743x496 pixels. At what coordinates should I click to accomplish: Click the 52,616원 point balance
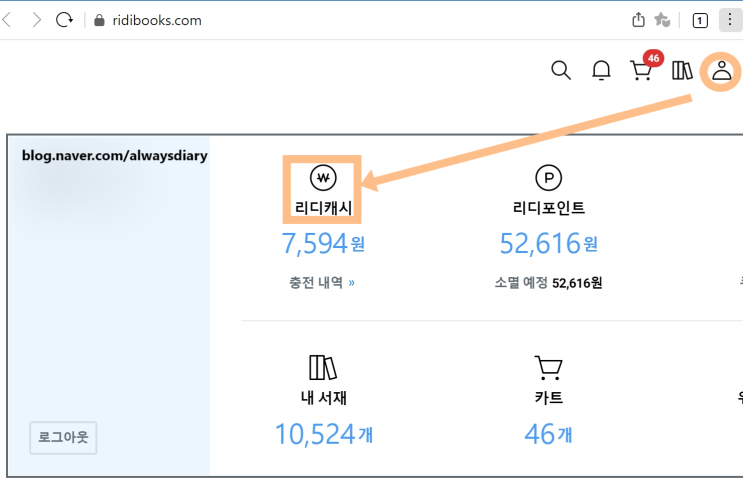(549, 244)
